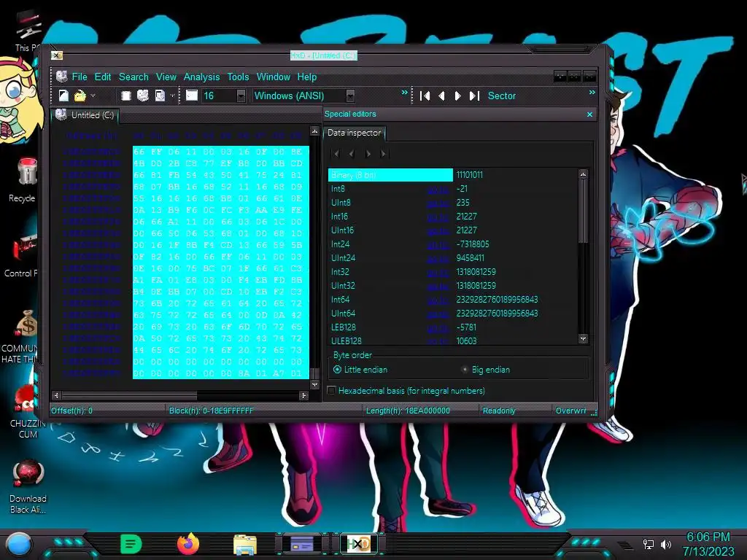Viewport: 747px width, 560px height.
Task: Open the network tray icon
Action: 649,544
